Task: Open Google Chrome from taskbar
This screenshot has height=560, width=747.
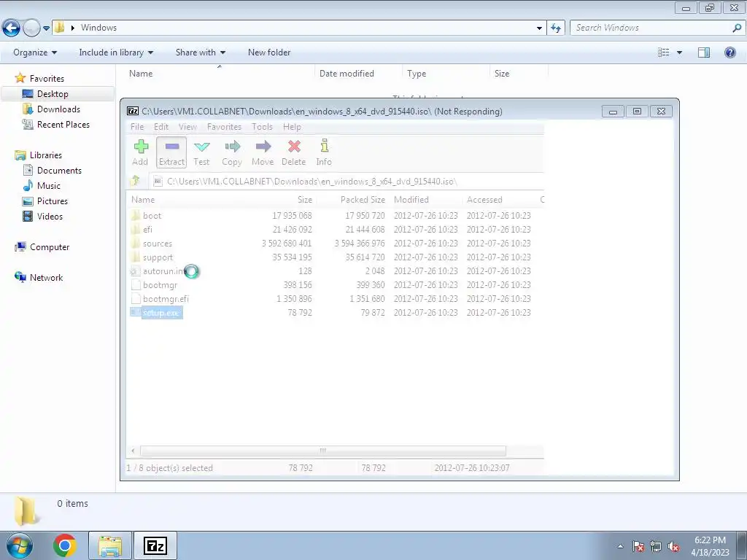Action: [x=65, y=545]
